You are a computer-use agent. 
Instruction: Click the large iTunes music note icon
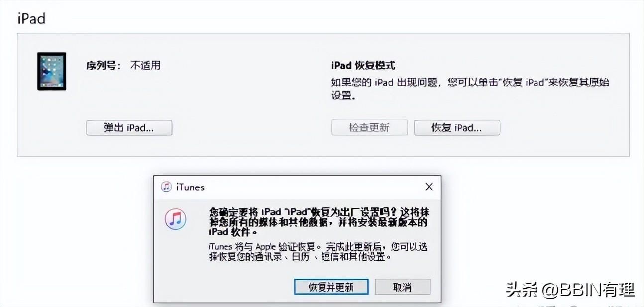coord(175,219)
